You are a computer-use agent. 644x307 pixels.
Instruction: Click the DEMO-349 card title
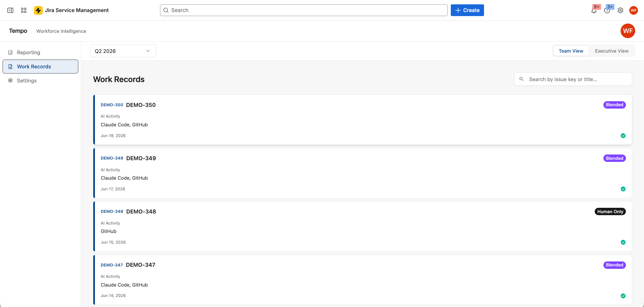[141, 158]
